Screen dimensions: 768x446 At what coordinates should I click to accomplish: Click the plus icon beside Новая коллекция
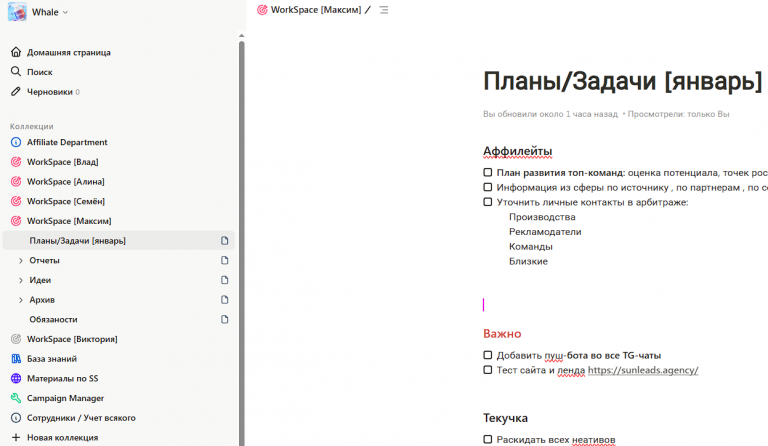click(x=16, y=437)
